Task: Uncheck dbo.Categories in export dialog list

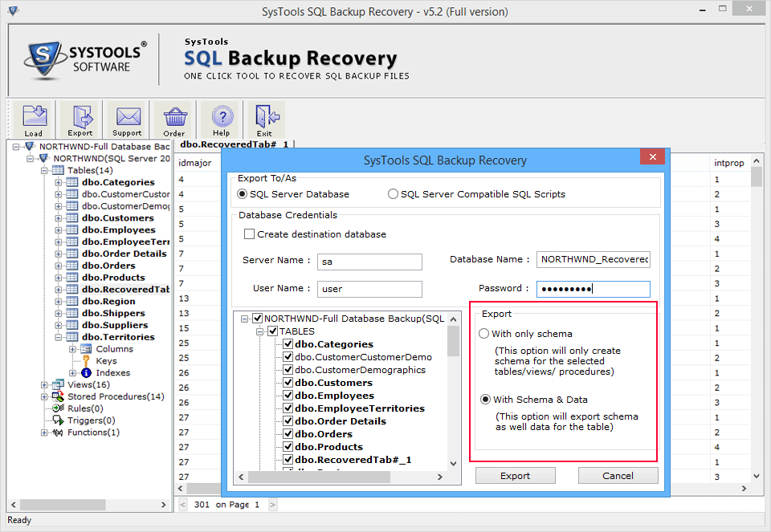Action: [288, 344]
